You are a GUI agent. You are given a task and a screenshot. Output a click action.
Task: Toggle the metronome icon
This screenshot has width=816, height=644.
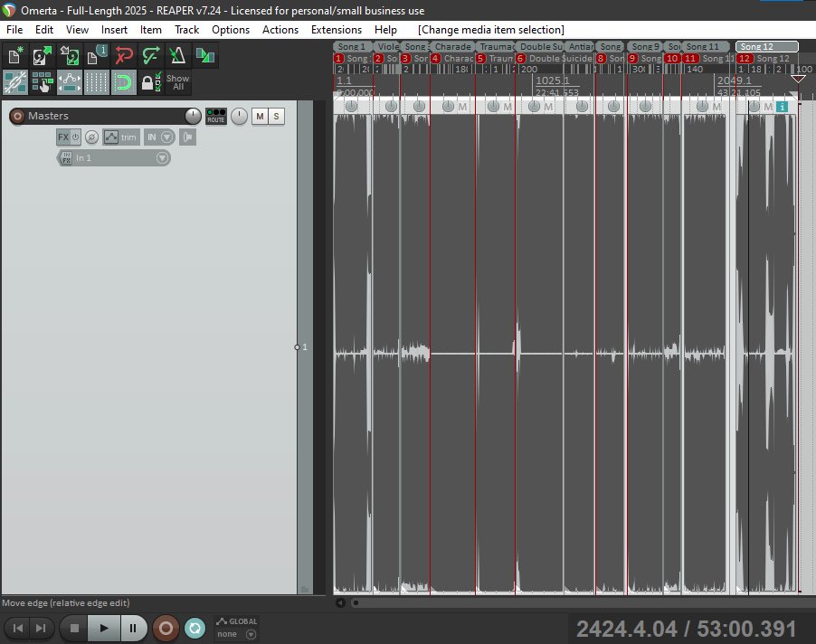click(177, 56)
